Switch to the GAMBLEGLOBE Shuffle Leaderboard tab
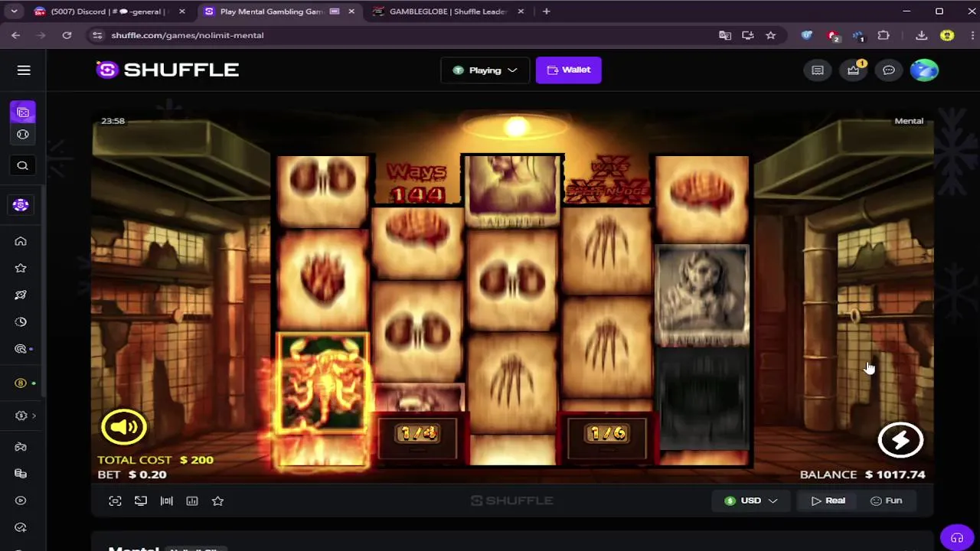 (448, 11)
